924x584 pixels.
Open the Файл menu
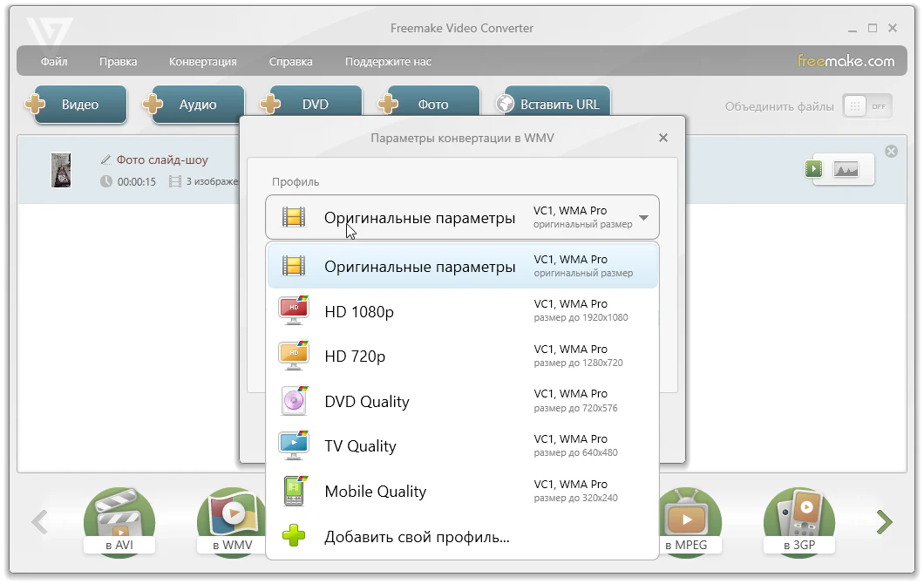[54, 61]
